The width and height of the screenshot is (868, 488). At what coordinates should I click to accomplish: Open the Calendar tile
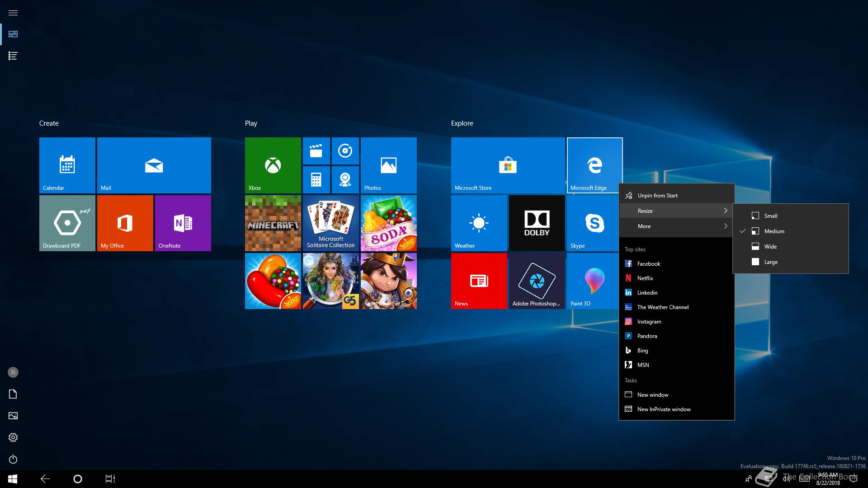(67, 165)
